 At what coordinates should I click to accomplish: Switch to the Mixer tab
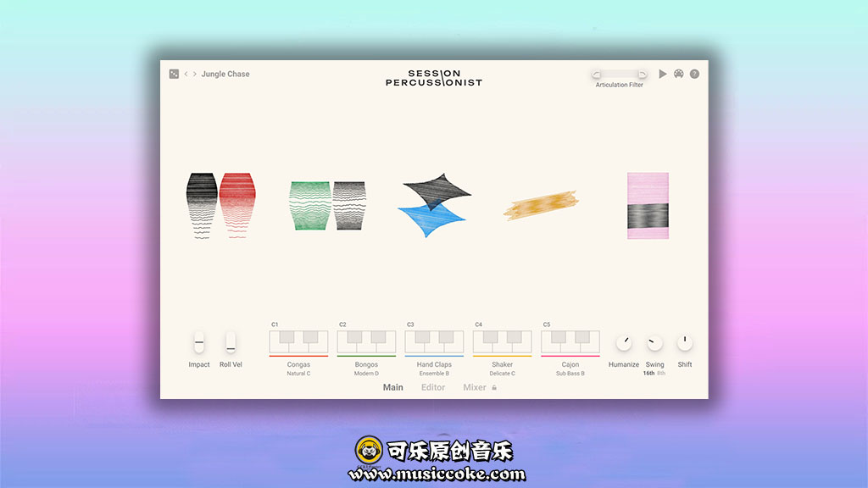click(x=475, y=387)
